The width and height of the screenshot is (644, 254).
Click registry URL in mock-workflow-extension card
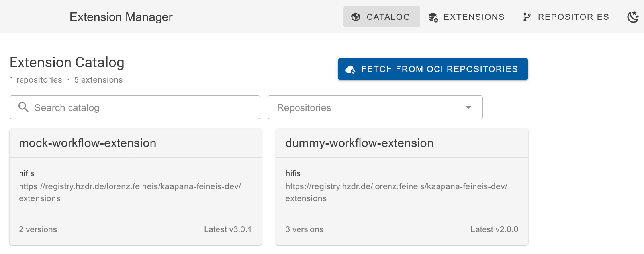point(130,192)
